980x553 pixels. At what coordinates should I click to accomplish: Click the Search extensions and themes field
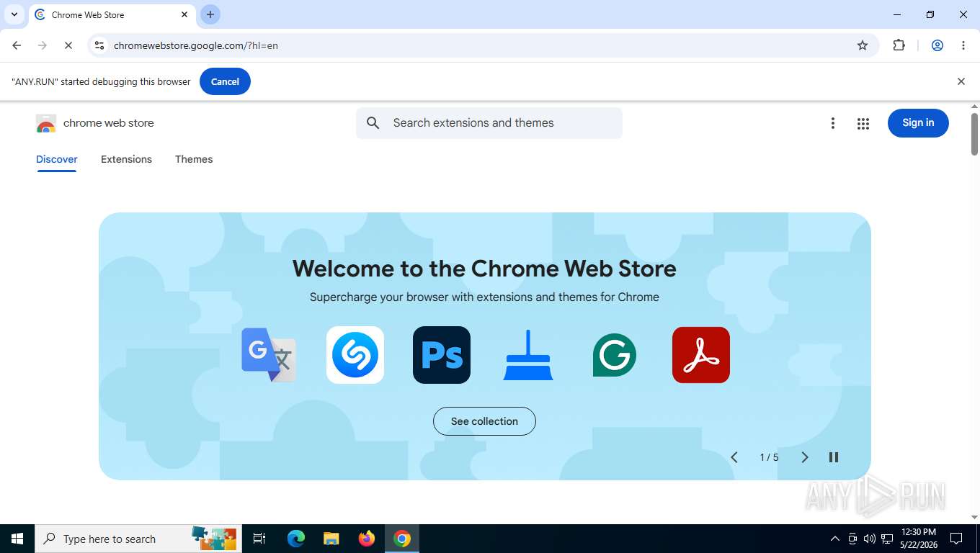click(489, 123)
